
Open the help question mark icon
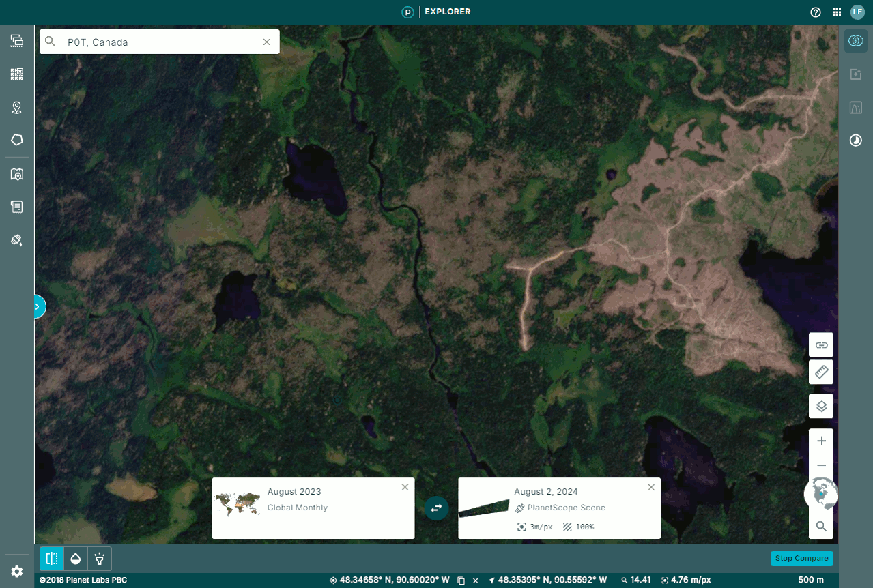click(816, 12)
